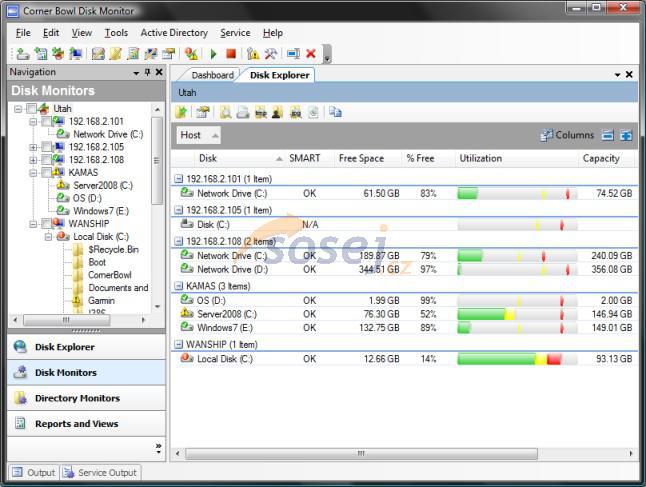The image size is (646, 487).
Task: Click the strawberry group icon in main toolbar
Action: click(x=58, y=54)
